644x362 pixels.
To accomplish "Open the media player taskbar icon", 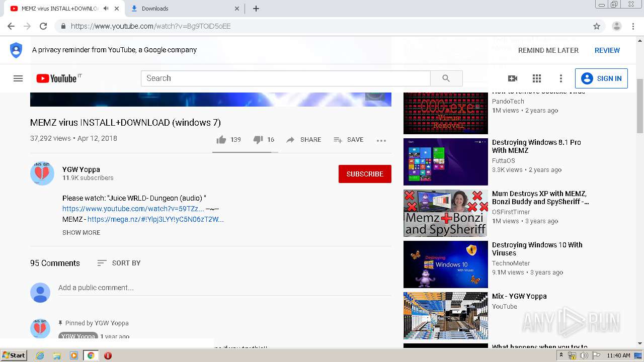I will click(74, 355).
